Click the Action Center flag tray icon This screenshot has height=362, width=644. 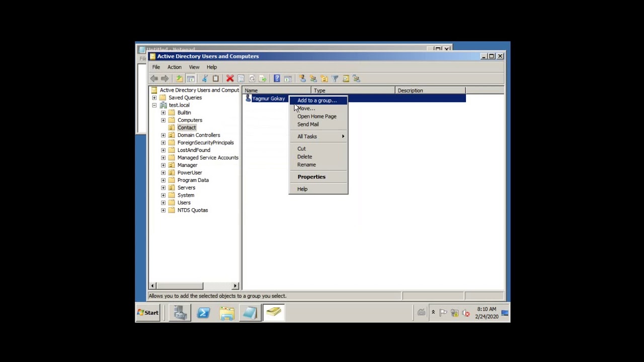click(443, 313)
